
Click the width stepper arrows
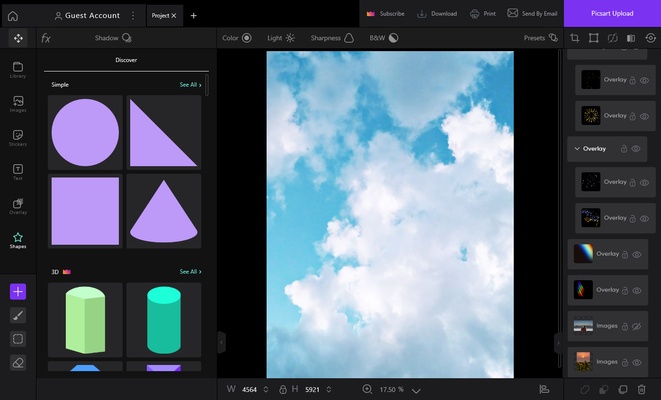tap(266, 389)
